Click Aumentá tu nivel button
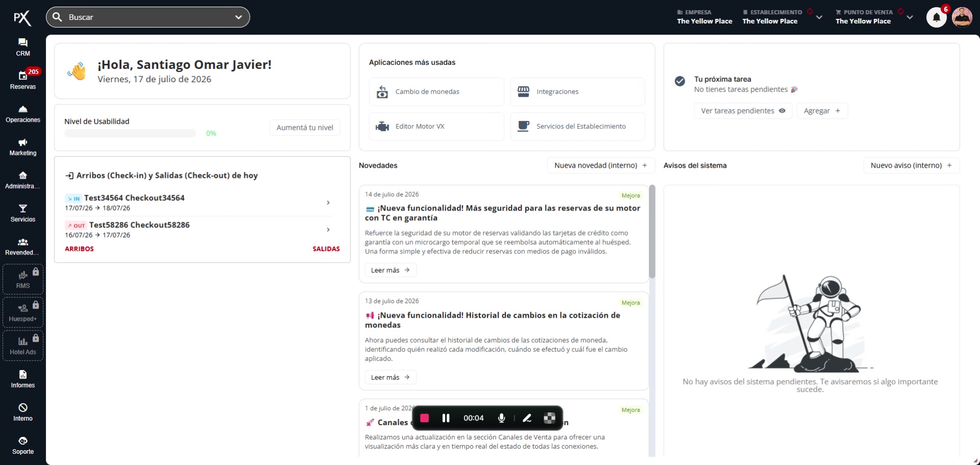Image resolution: width=980 pixels, height=465 pixels. tap(305, 128)
